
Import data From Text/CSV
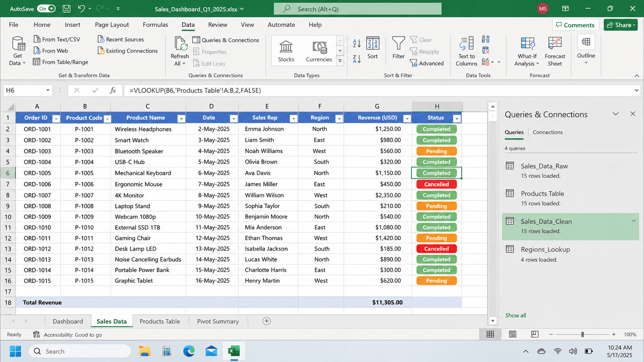click(57, 39)
